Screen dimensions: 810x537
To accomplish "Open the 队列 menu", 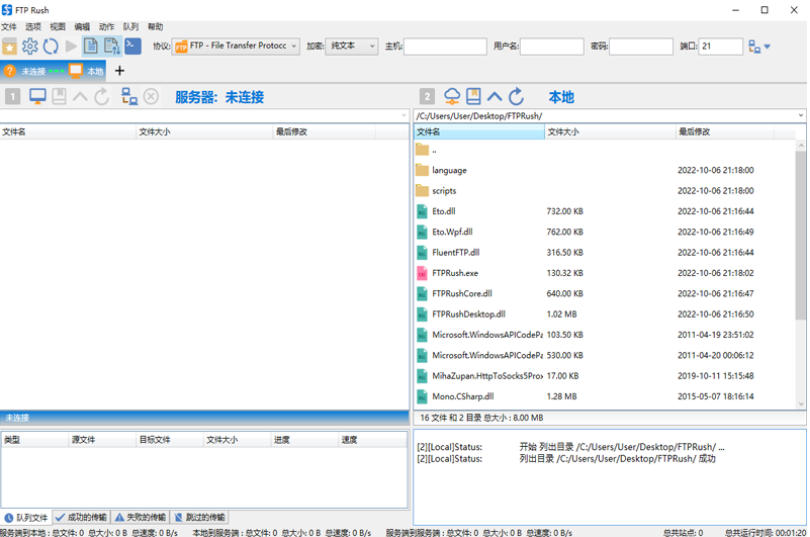I will [131, 27].
